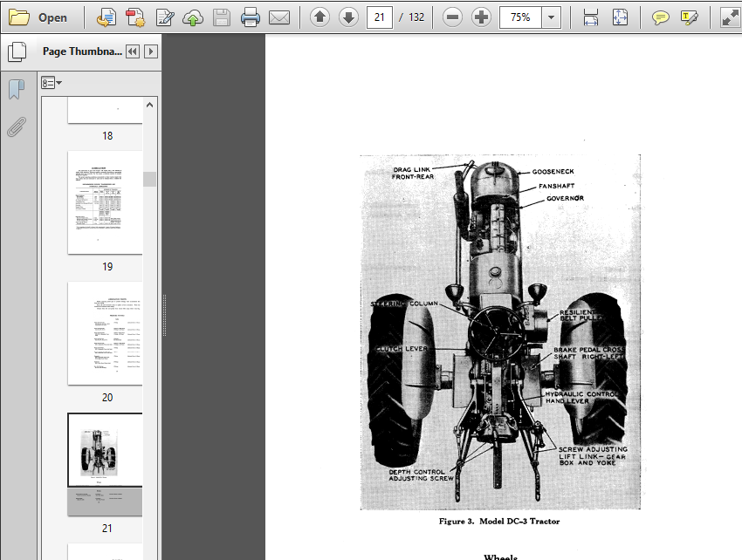742x560 pixels.
Task: Click the Create PDF icon with star
Action: [x=135, y=17]
